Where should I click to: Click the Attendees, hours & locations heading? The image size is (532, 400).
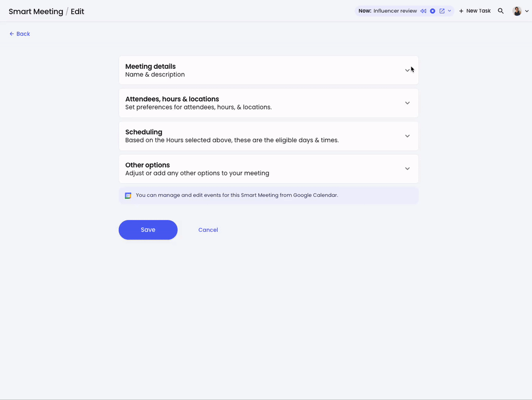pyautogui.click(x=172, y=99)
